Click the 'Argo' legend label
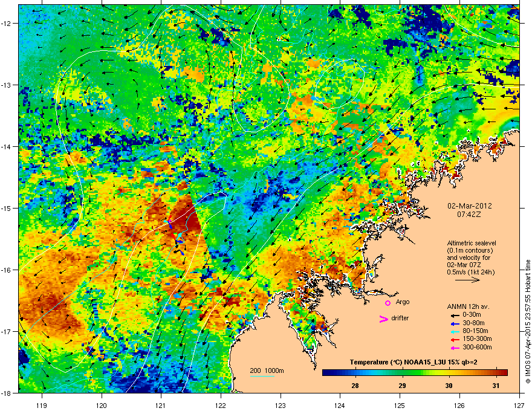Viewport: 532px width, 411px height. 403,302
